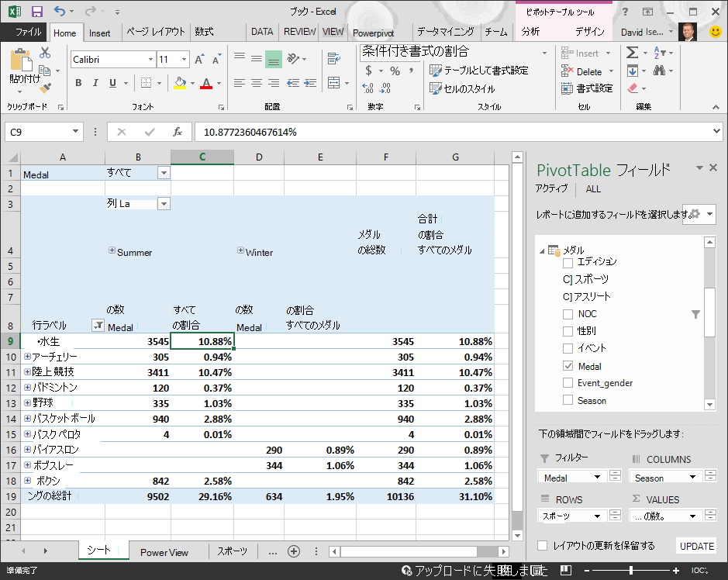Check the Season field checkbox
728x580 pixels.
[568, 400]
